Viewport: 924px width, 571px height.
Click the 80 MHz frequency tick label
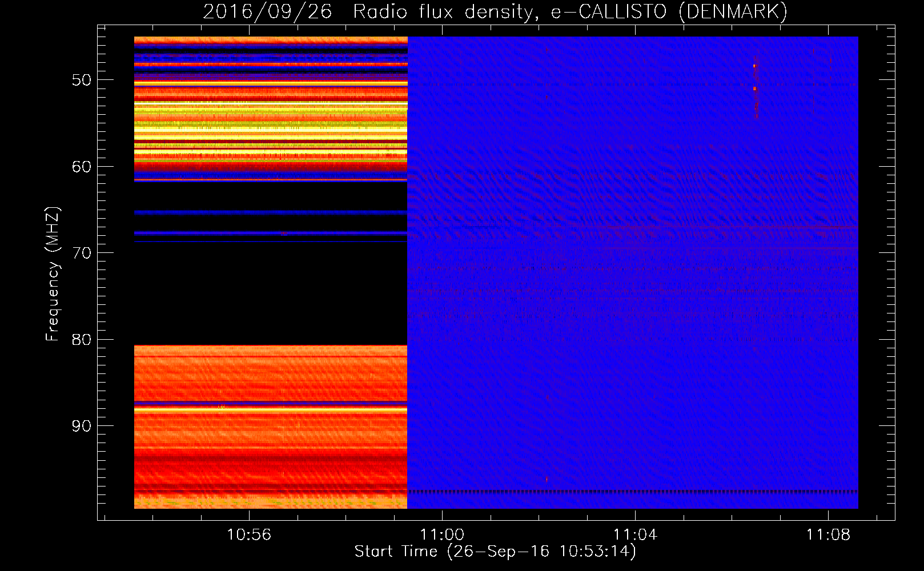point(82,340)
